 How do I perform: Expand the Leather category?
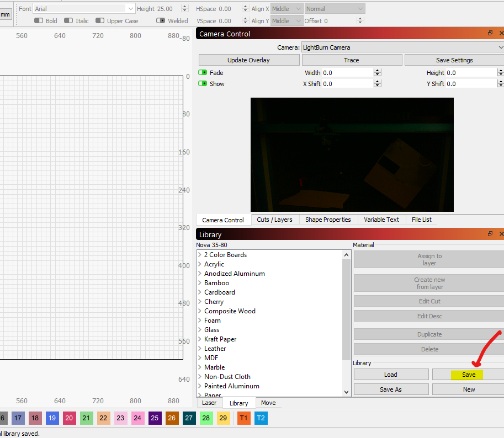[x=200, y=349]
